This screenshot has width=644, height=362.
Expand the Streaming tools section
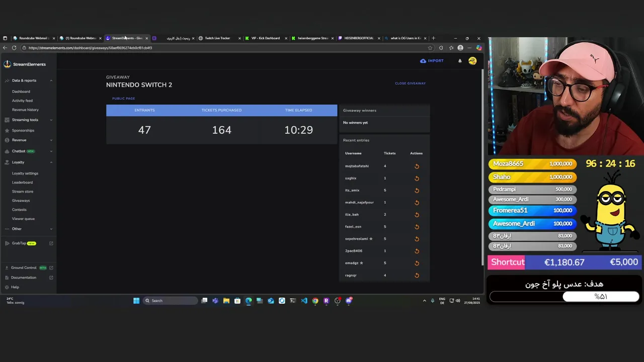pyautogui.click(x=51, y=120)
